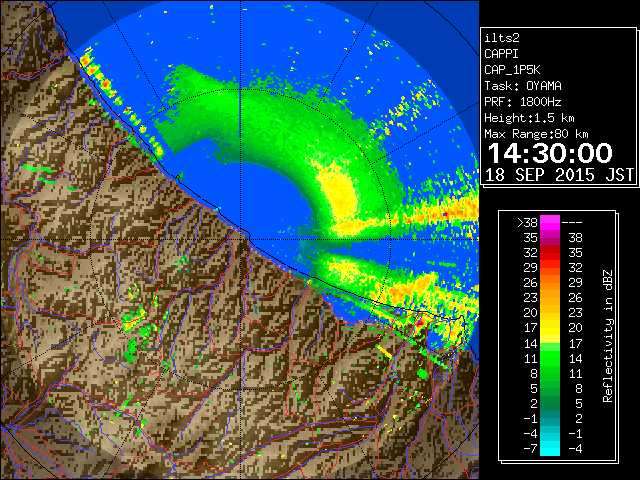Click the radar center crosshair intersection

coord(241,240)
